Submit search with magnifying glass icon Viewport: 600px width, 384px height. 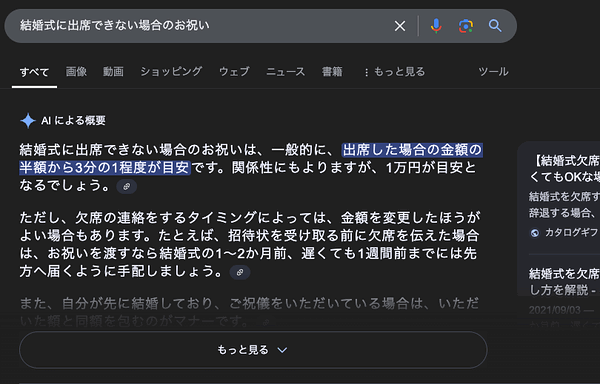(495, 26)
